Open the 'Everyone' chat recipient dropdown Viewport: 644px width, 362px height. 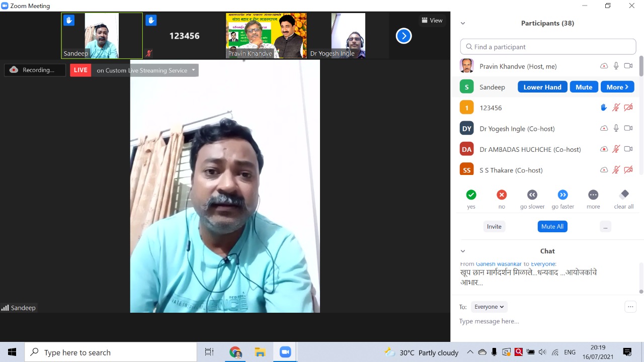click(x=489, y=307)
